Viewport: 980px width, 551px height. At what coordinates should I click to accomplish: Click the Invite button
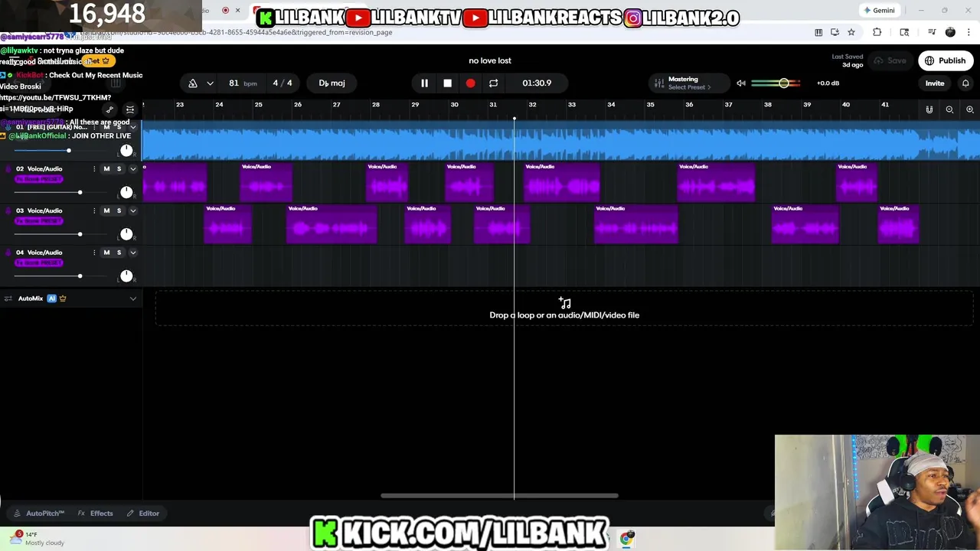point(935,83)
